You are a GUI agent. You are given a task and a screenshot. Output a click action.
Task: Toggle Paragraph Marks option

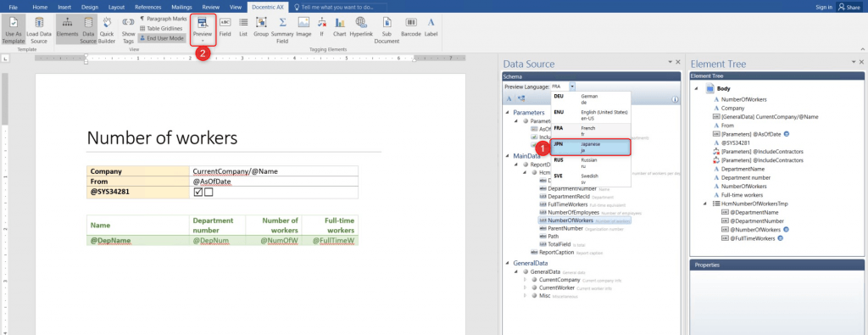pyautogui.click(x=164, y=19)
